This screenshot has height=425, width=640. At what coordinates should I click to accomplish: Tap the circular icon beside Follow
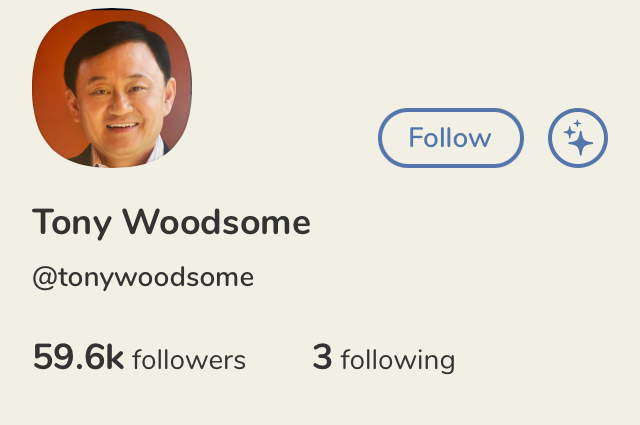click(578, 138)
